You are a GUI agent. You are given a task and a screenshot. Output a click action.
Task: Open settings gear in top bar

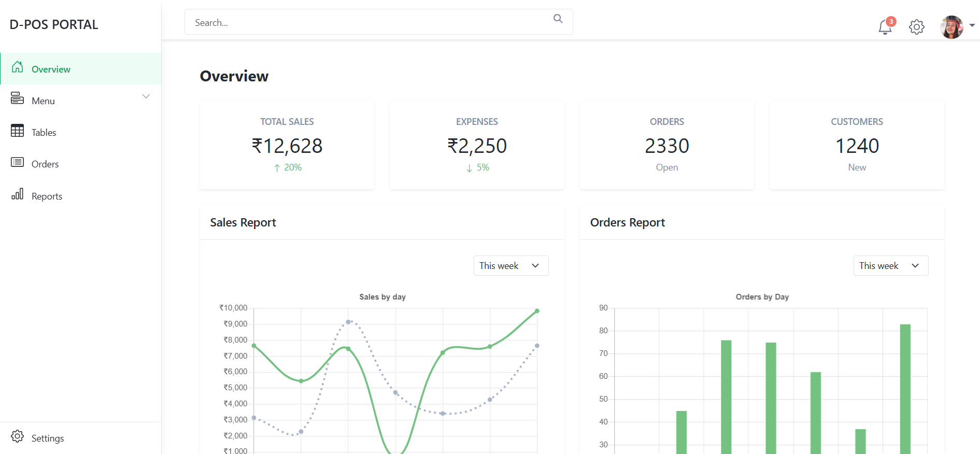coord(916,27)
